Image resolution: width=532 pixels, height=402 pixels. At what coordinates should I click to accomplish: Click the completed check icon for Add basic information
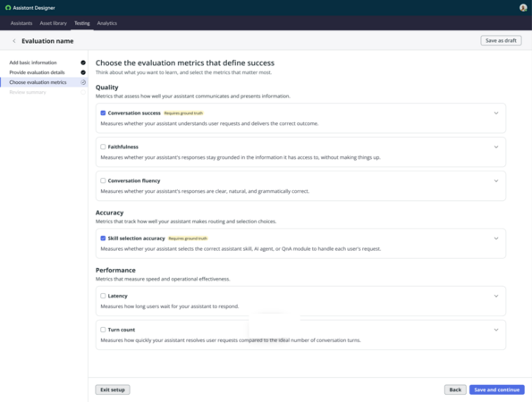click(x=83, y=63)
